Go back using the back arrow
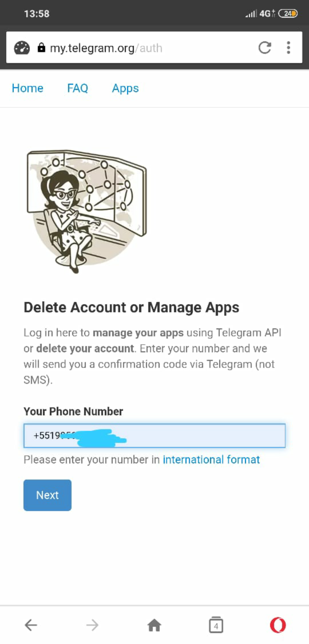Screen dimensions: 309x644 (31, 625)
